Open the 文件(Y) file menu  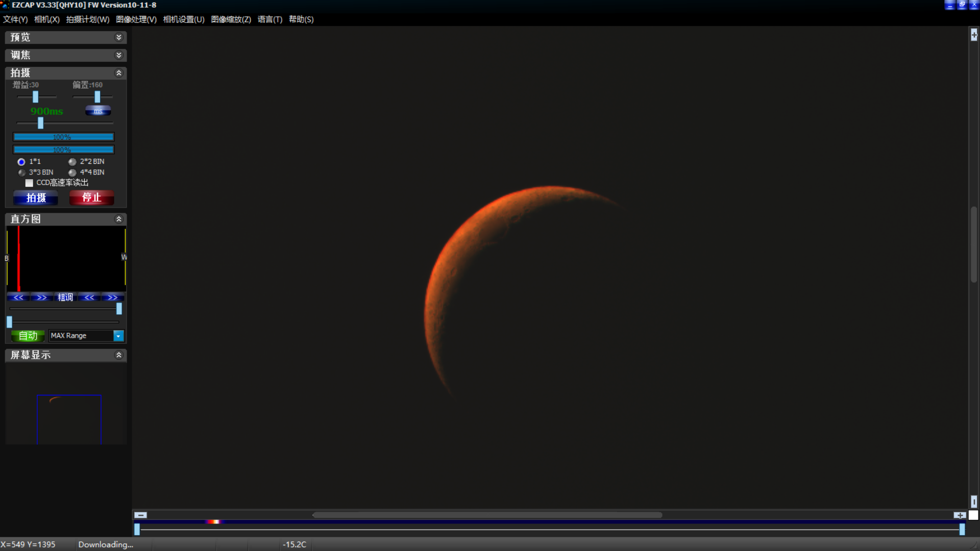[15, 19]
